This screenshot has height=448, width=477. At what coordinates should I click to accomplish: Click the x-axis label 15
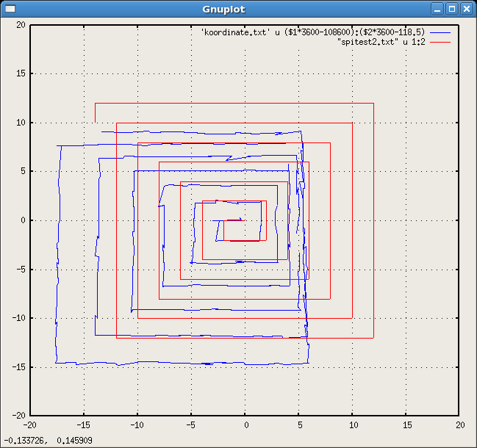tap(407, 425)
